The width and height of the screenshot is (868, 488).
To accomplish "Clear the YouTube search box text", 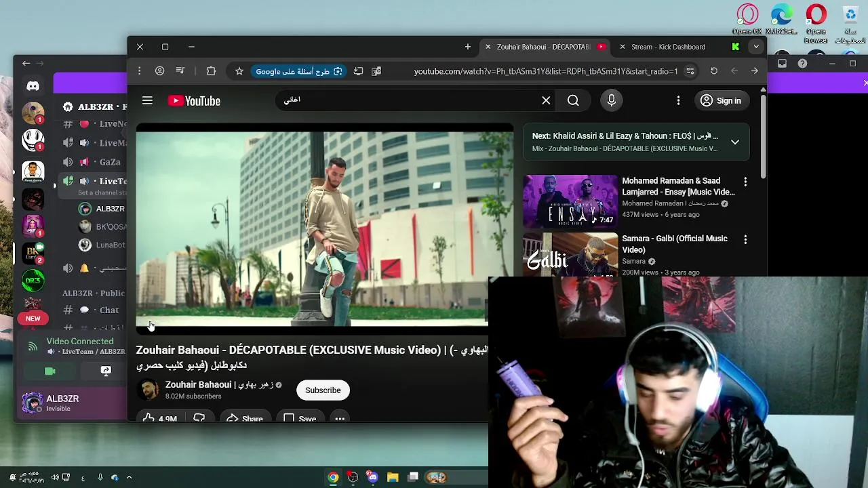I will [546, 100].
